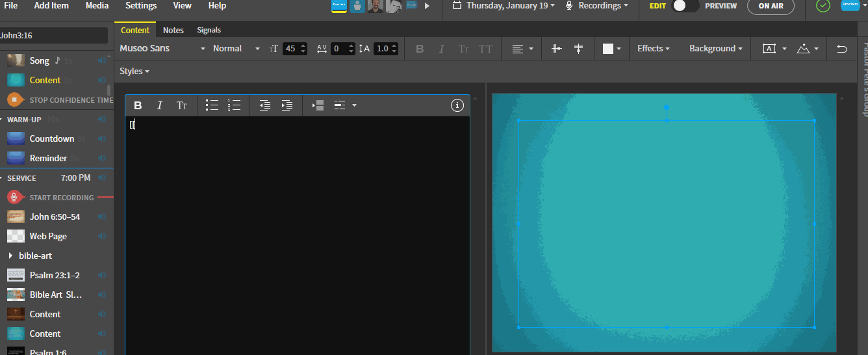
Task: Toggle bold in the text editor toolbar
Action: coord(138,105)
